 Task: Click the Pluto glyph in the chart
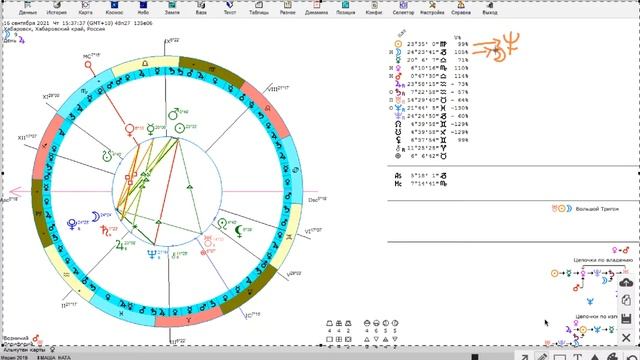pos(72,224)
